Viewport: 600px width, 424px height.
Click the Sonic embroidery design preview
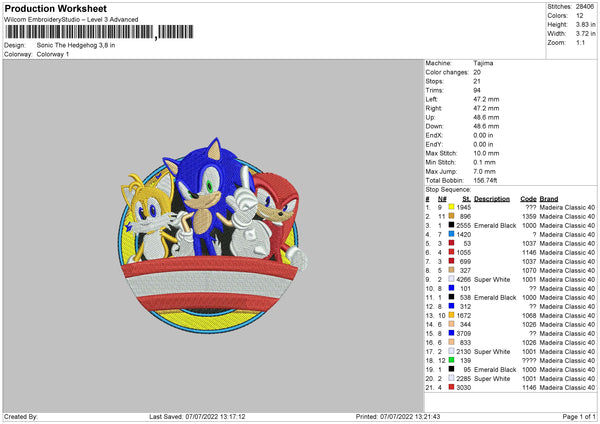[213, 235]
